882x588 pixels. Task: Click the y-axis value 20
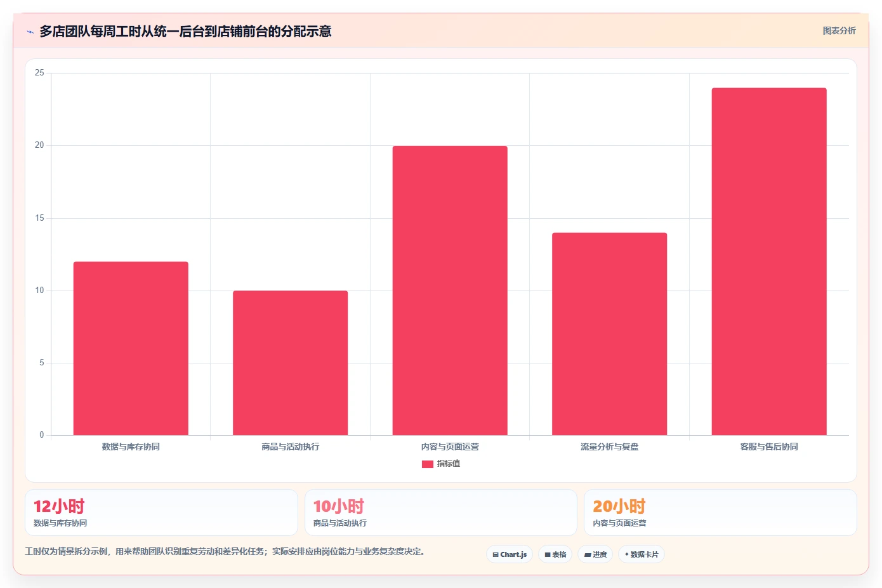39,145
